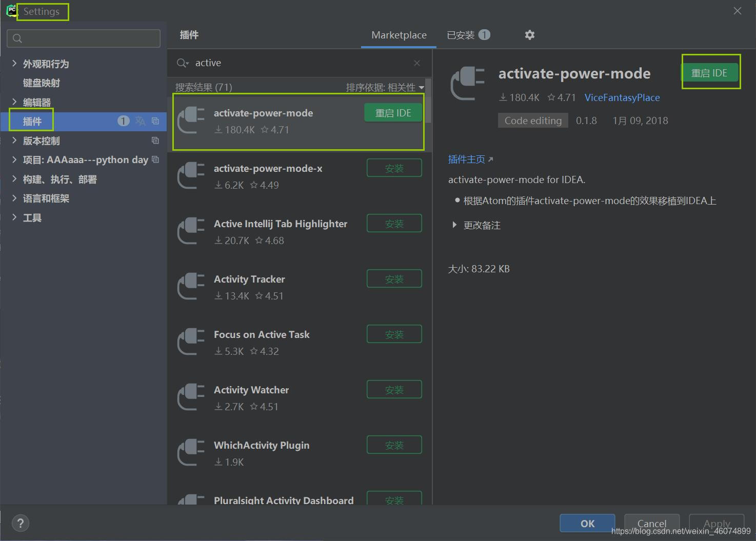The height and width of the screenshot is (541, 756).
Task: Install the Focus on Active Task plugin
Action: tap(394, 334)
